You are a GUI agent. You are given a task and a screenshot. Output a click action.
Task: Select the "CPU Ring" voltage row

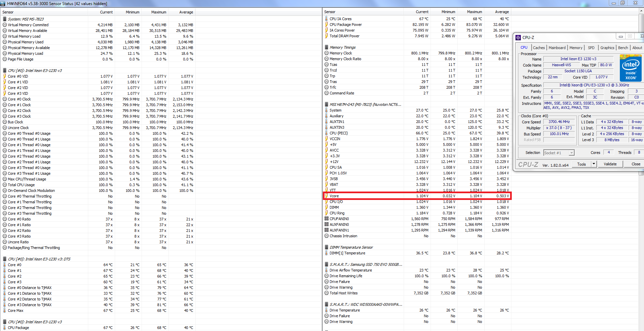tap(417, 213)
